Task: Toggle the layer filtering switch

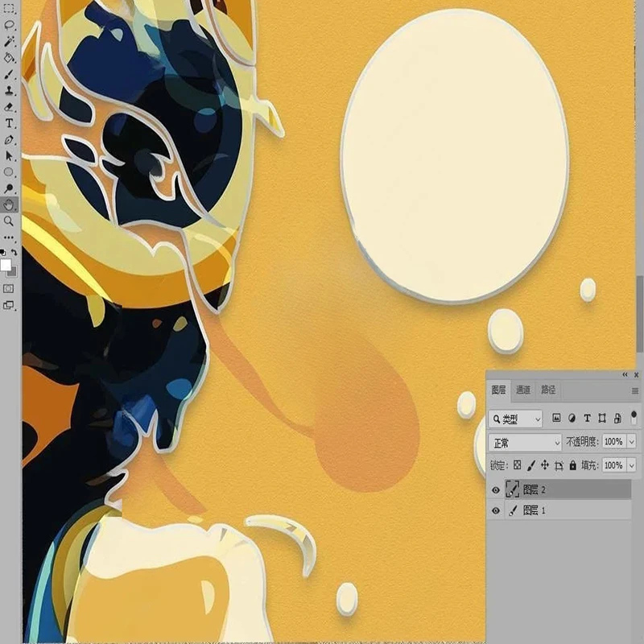Action: 634,417
